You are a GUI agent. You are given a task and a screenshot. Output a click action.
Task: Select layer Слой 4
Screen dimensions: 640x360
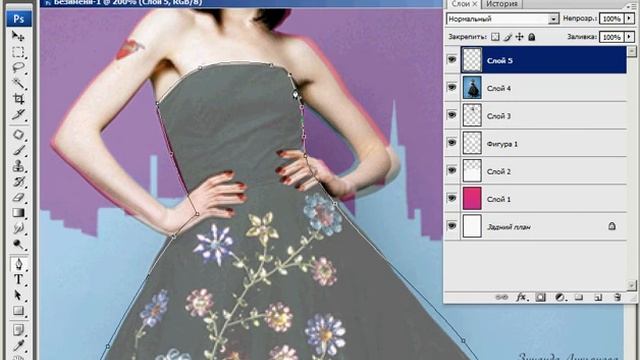click(x=544, y=88)
